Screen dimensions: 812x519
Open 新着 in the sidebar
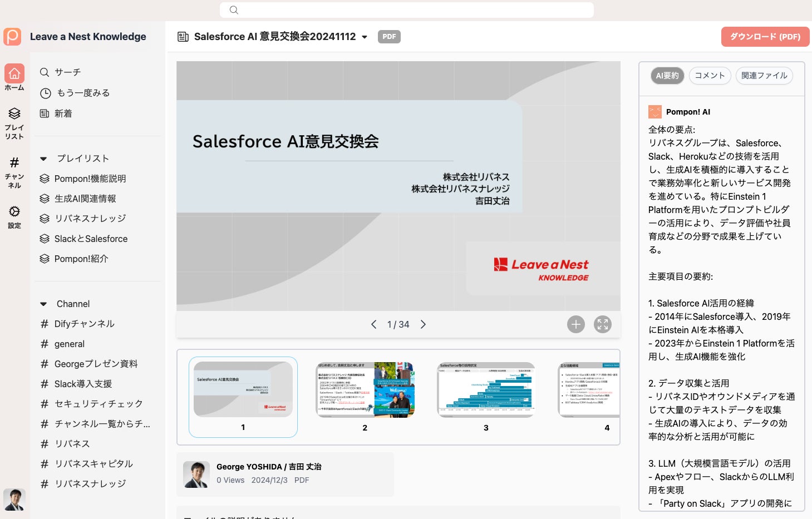point(63,113)
